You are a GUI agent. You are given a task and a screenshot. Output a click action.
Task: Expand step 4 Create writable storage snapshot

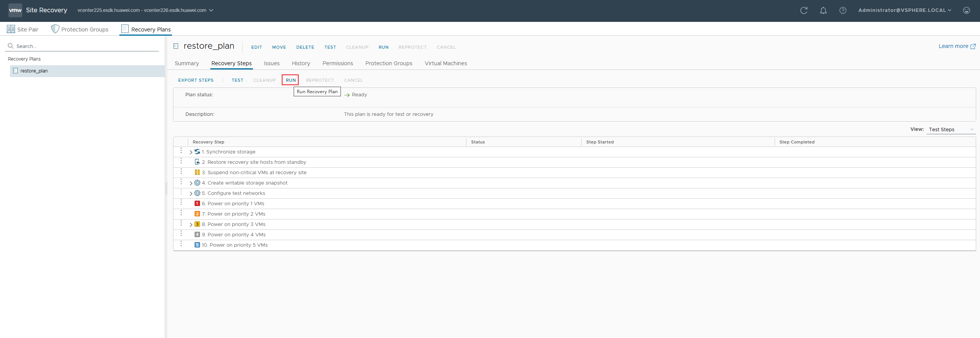pyautogui.click(x=191, y=183)
